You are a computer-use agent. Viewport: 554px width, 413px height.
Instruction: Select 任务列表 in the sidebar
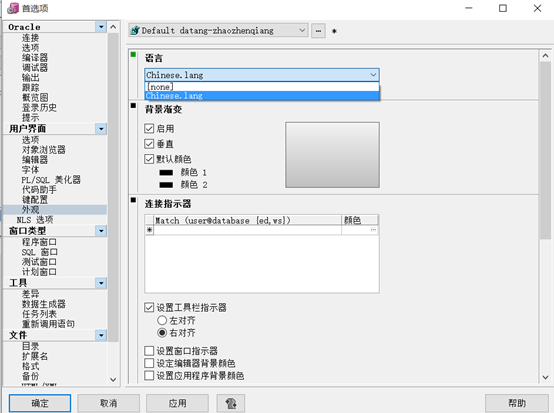[x=39, y=314]
